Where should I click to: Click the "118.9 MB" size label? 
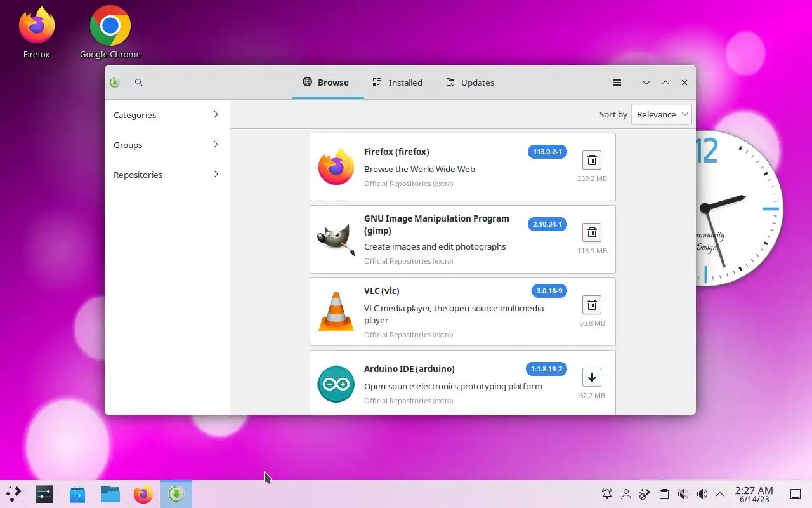pos(592,251)
